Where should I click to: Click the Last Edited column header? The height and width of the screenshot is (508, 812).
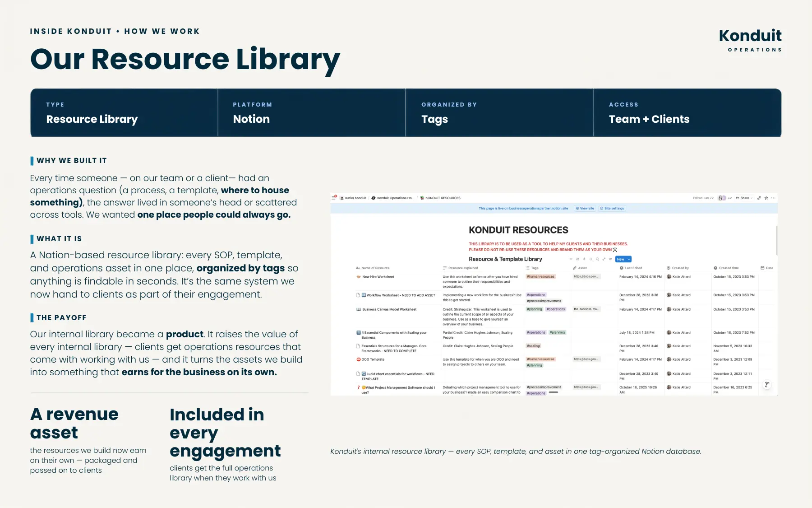[x=631, y=268]
